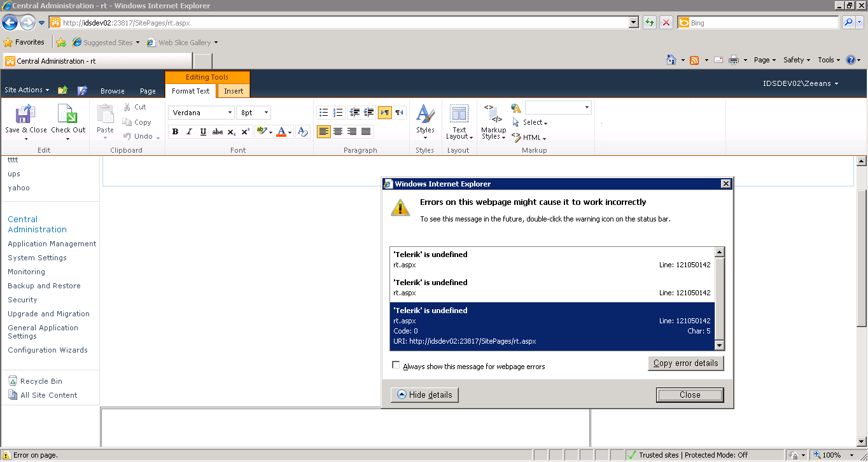Select the Format Text ribbon tab
Screen dimensions: 868x462
pyautogui.click(x=190, y=91)
